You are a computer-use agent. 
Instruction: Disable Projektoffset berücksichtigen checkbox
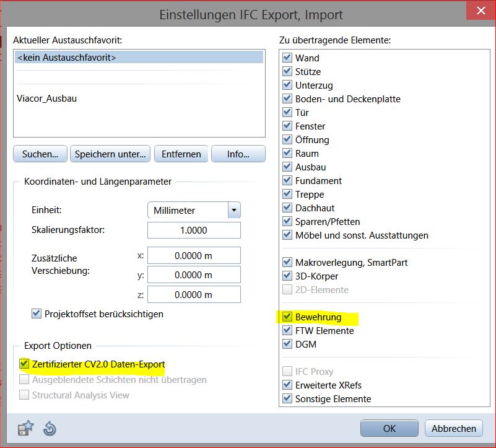[x=37, y=314]
